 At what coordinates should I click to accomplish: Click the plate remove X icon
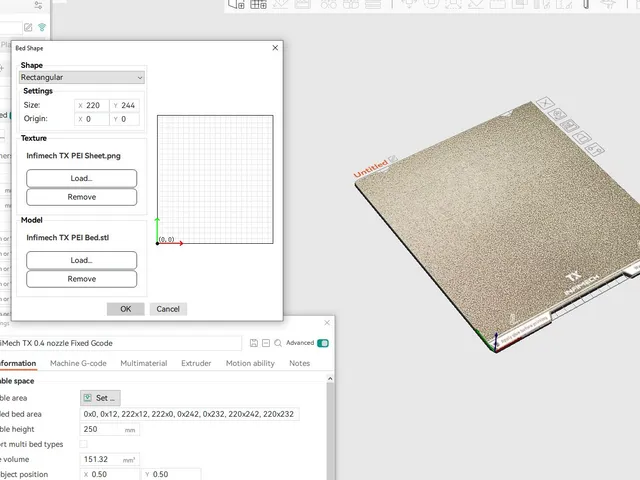click(545, 103)
